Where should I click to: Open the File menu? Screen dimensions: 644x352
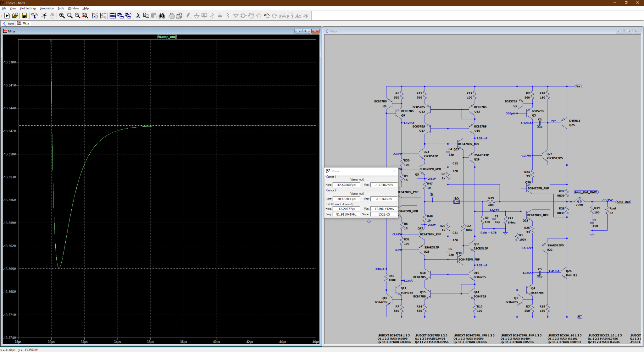point(4,8)
